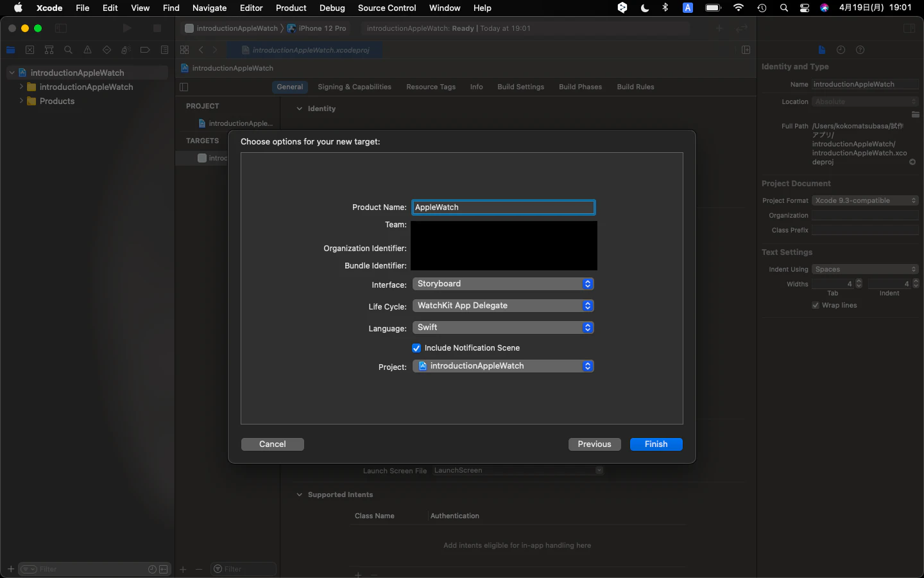Open the Library plus button in toolbar
This screenshot has height=578, width=924.
[719, 28]
